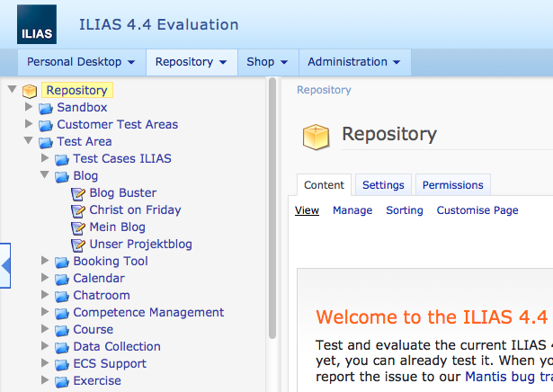This screenshot has height=392, width=553.
Task: Click the left panel collapse arrow handle
Action: (5, 265)
